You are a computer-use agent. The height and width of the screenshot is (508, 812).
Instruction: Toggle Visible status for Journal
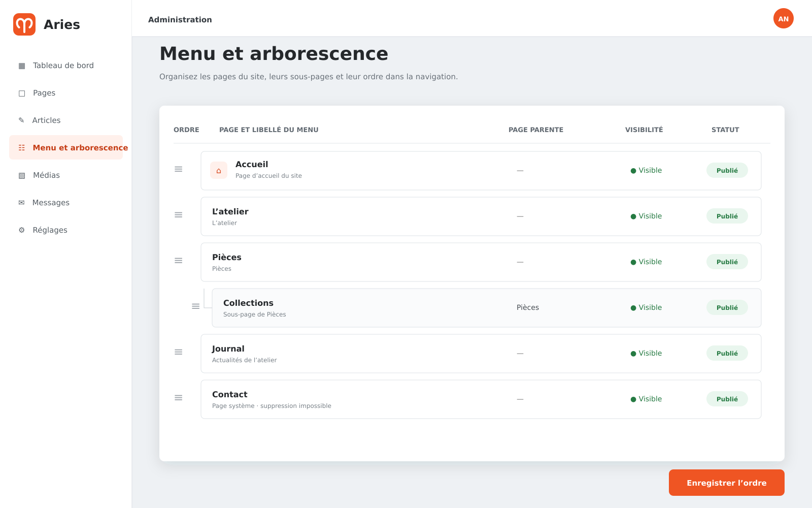[646, 354]
